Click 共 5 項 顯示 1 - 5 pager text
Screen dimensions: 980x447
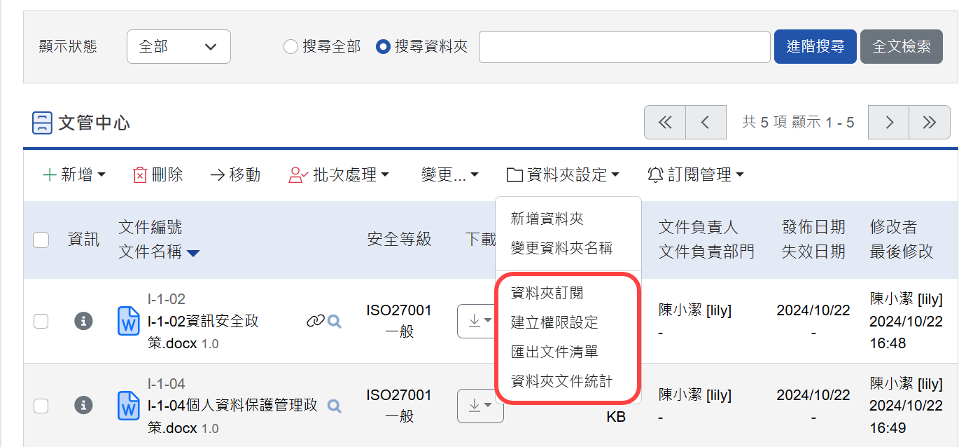coord(798,123)
